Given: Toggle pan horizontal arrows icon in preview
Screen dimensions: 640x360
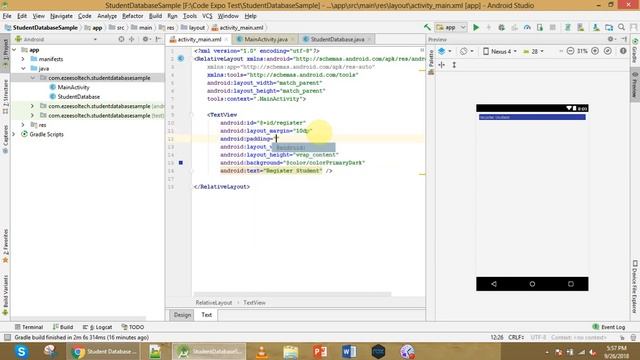Looking at the screenshot, I should tap(442, 65).
